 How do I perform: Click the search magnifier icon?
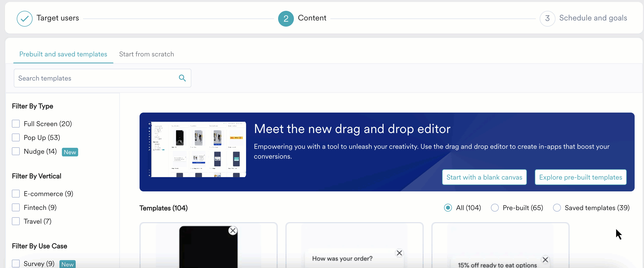click(182, 78)
